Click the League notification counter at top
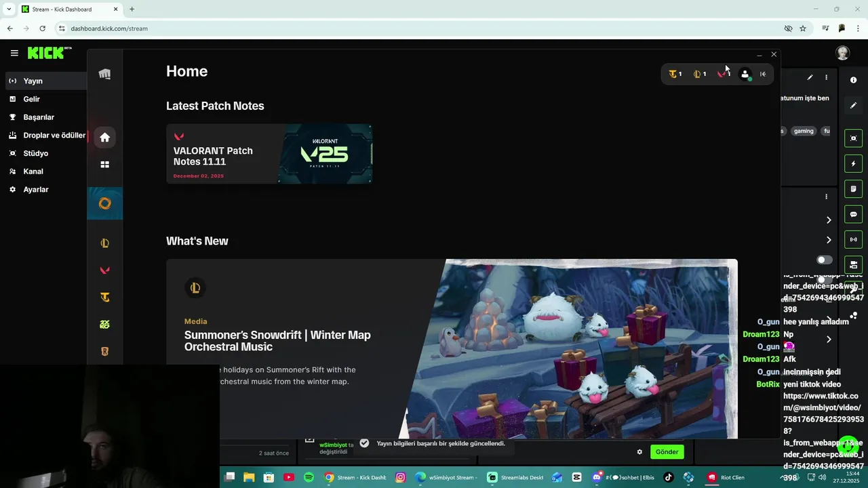Screen dimensions: 868x488 700,74
